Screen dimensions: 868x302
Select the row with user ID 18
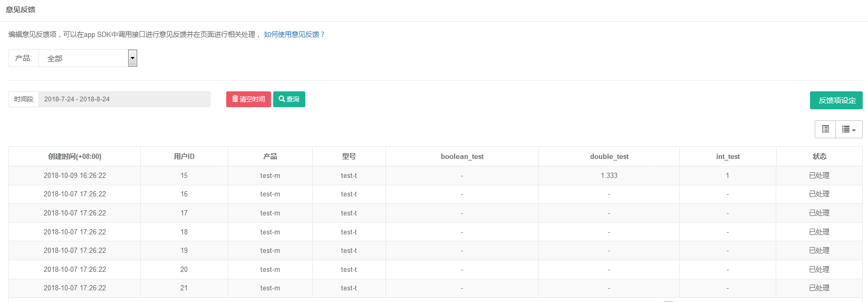point(184,232)
